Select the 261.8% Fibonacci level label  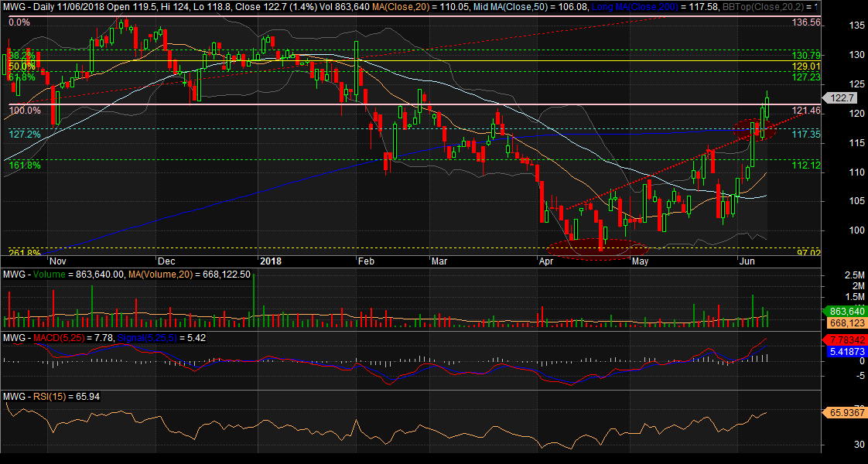pyautogui.click(x=25, y=252)
